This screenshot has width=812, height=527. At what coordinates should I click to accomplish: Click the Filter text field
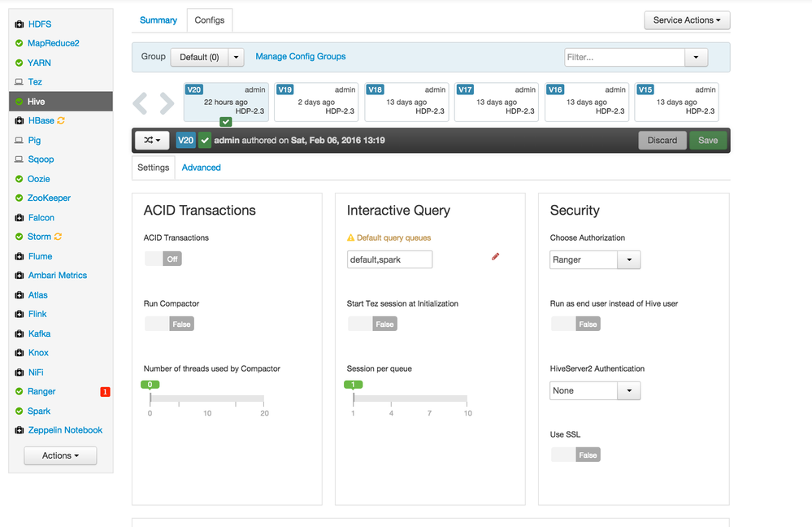[624, 58]
